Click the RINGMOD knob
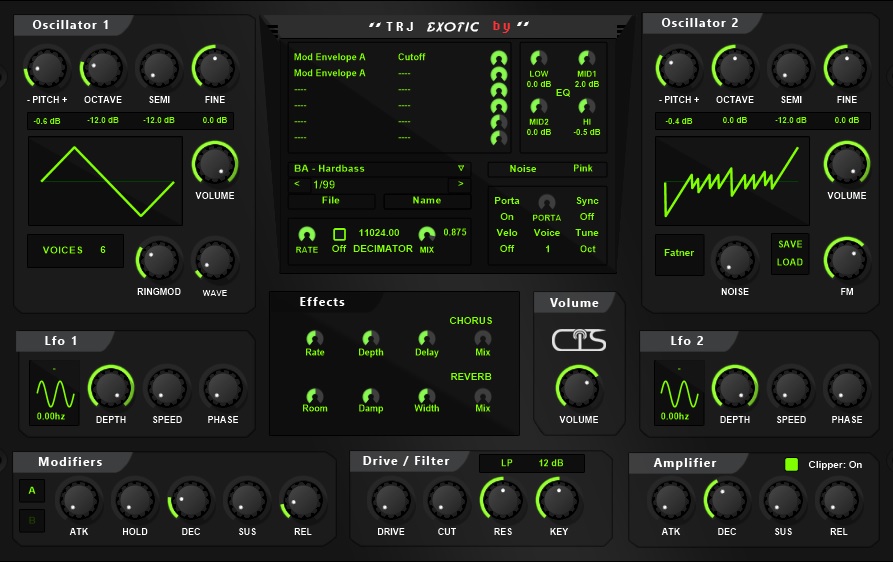The image size is (893, 562). tap(158, 261)
